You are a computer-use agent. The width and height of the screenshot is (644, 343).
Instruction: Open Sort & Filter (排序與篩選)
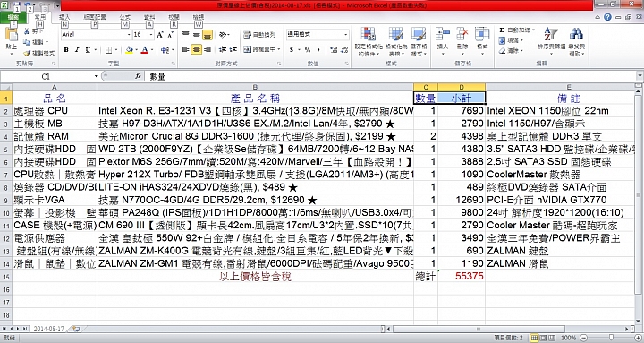pyautogui.click(x=551, y=41)
